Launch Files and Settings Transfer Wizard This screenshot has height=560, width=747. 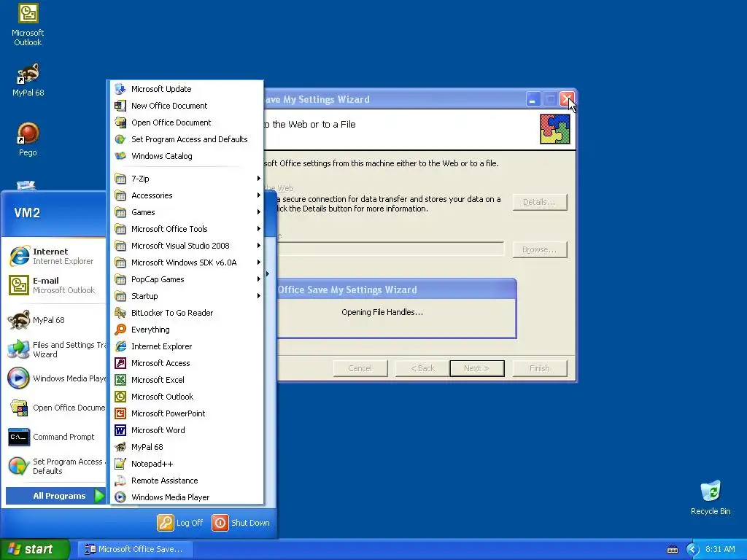[55, 349]
